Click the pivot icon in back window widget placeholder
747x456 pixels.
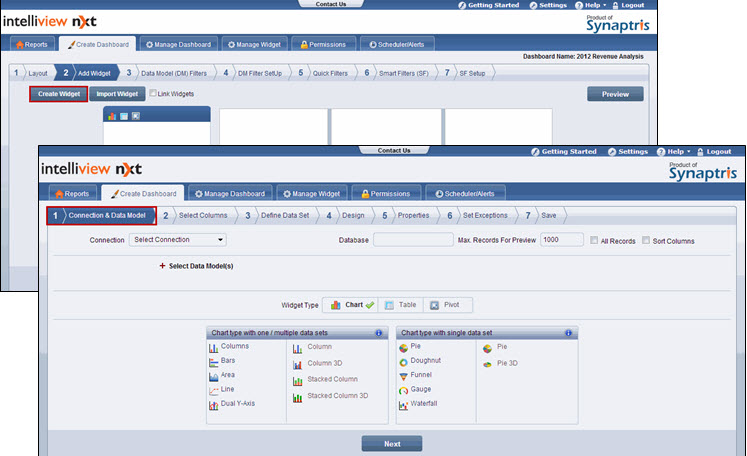[136, 116]
